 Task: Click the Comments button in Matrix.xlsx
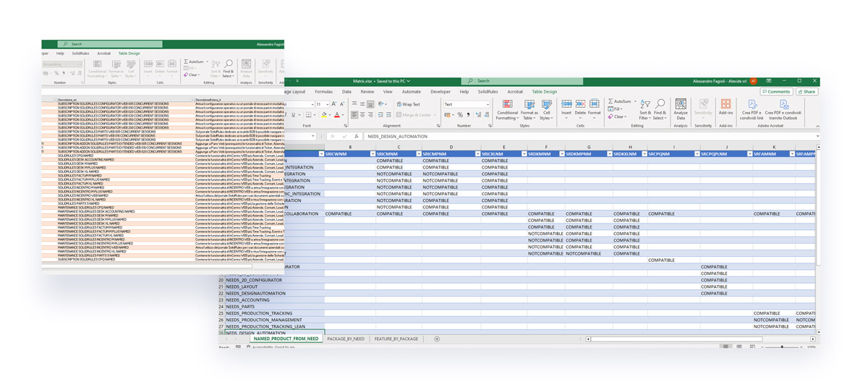coord(775,92)
